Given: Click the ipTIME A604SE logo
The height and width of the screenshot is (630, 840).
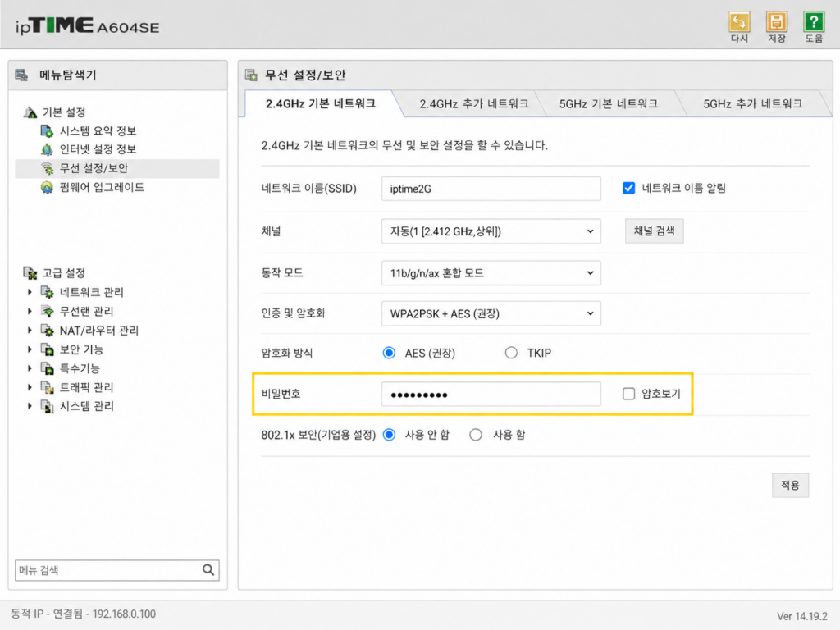Looking at the screenshot, I should tap(87, 25).
